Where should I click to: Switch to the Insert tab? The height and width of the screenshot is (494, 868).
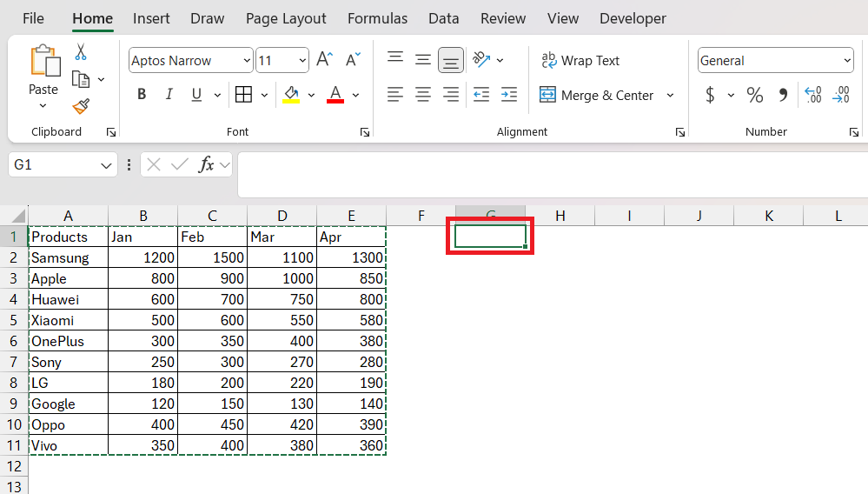pos(151,18)
